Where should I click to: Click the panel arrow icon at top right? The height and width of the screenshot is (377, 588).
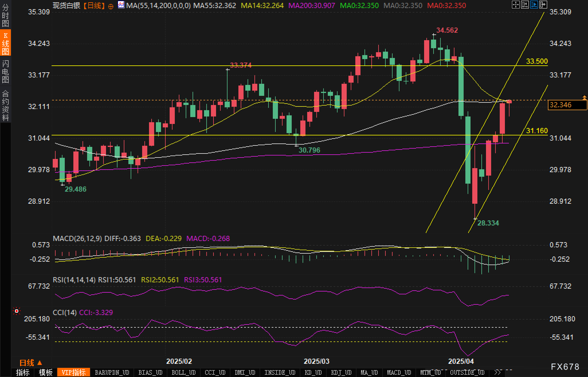click(x=543, y=5)
